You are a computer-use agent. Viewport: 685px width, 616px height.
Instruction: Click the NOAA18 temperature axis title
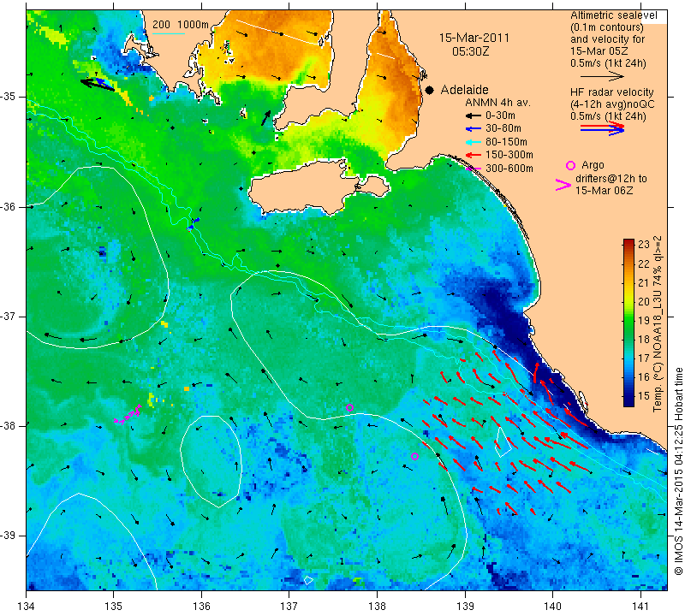658,324
